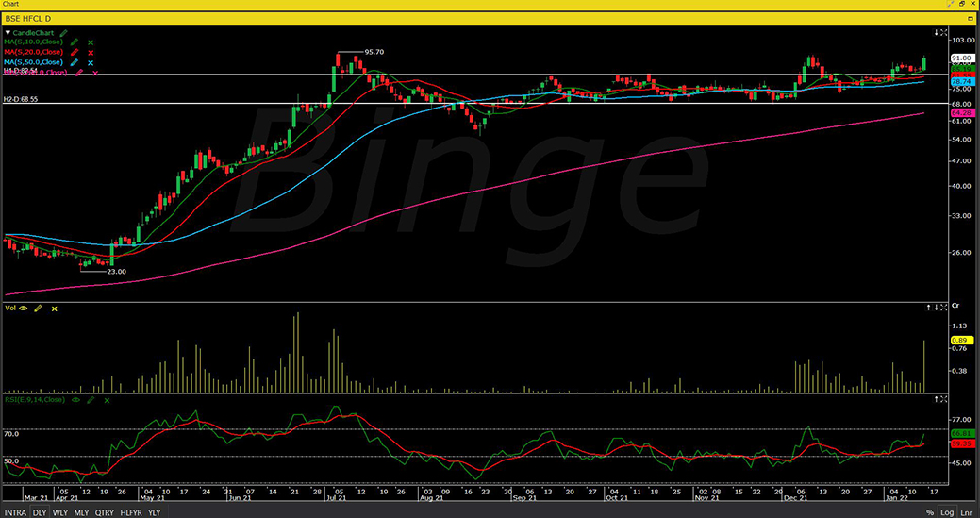Image resolution: width=980 pixels, height=518 pixels.
Task: Pin the Chart window
Action: click(950, 5)
